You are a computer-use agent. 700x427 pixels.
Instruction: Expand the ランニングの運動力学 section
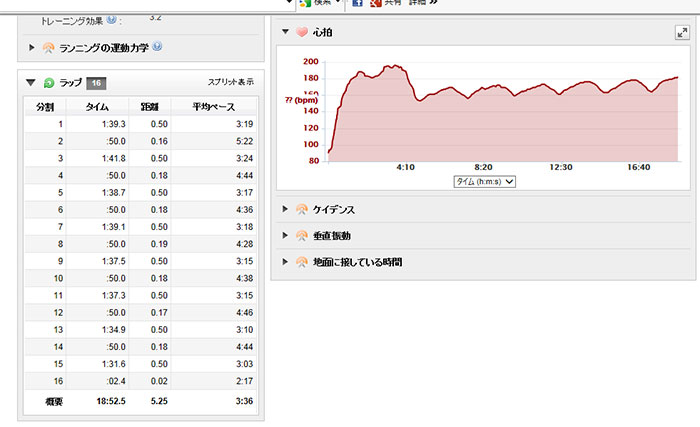click(32, 47)
